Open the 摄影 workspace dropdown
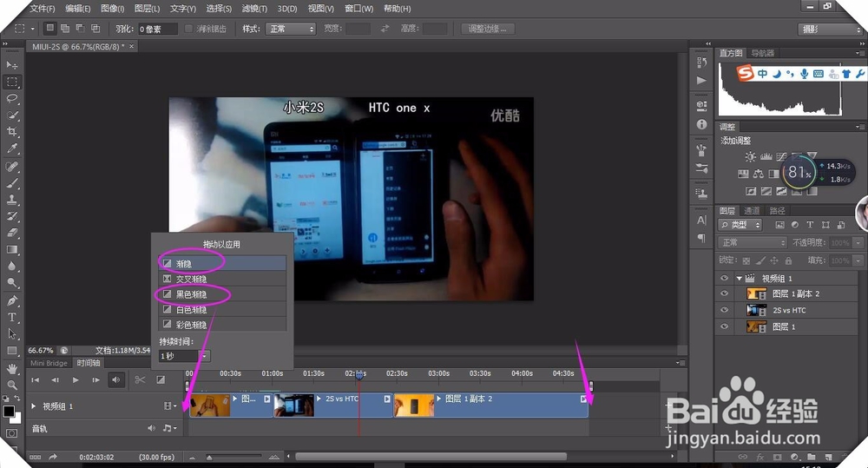 [831, 30]
